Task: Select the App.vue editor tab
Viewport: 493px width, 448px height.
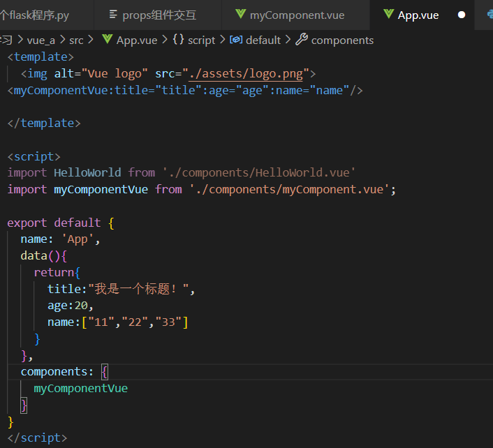Action: pos(422,15)
